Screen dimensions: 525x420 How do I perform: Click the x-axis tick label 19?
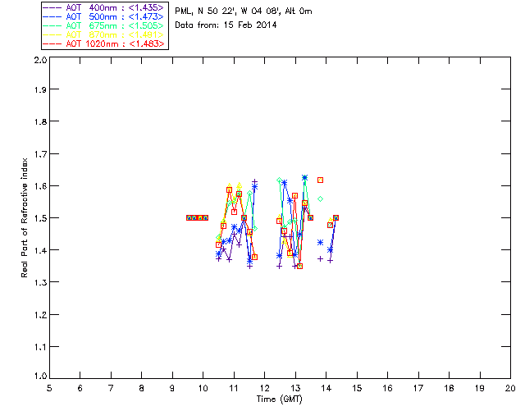point(480,388)
